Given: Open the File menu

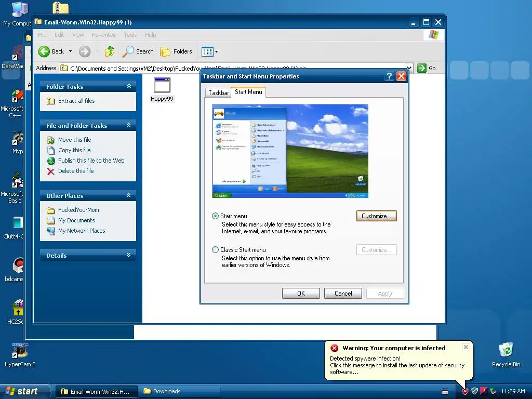Looking at the screenshot, I should (x=42, y=35).
